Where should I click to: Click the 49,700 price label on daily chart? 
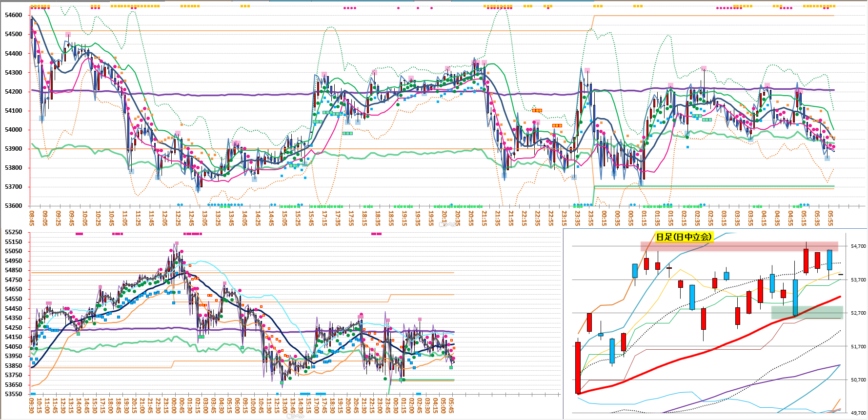pyautogui.click(x=858, y=413)
